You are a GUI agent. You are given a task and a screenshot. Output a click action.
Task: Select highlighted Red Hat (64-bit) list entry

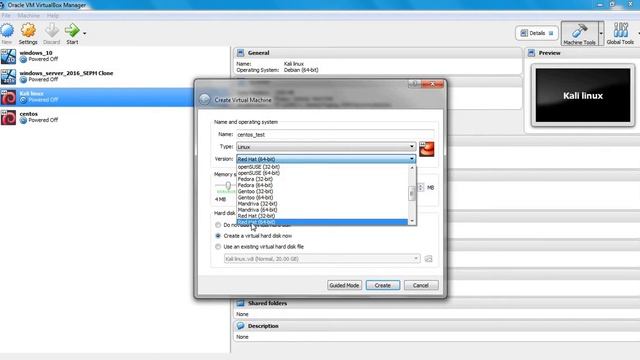322,222
